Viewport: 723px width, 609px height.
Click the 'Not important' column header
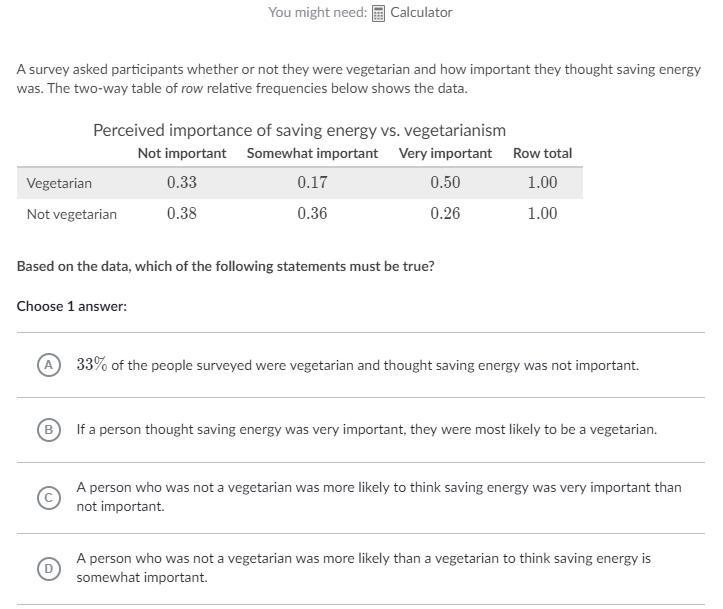tap(182, 153)
